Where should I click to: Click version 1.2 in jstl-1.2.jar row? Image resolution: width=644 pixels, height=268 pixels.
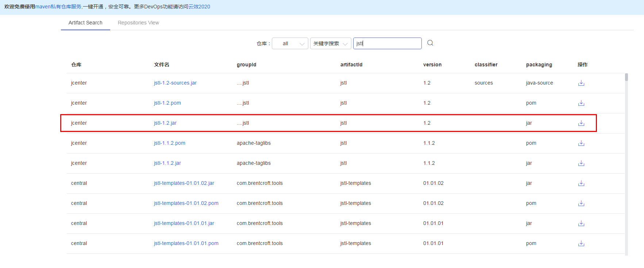pyautogui.click(x=427, y=123)
